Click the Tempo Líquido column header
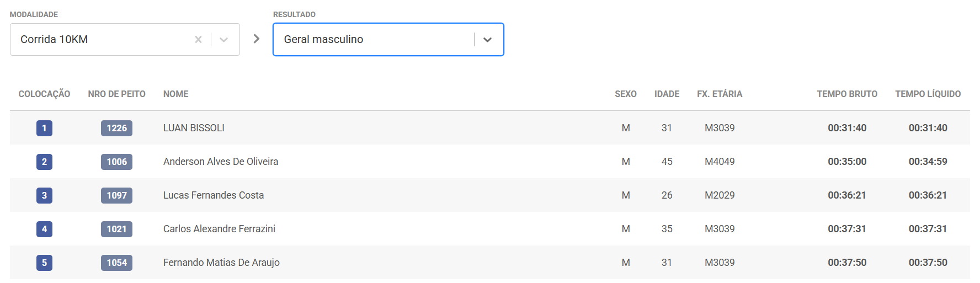The width and height of the screenshot is (980, 283). [x=928, y=94]
